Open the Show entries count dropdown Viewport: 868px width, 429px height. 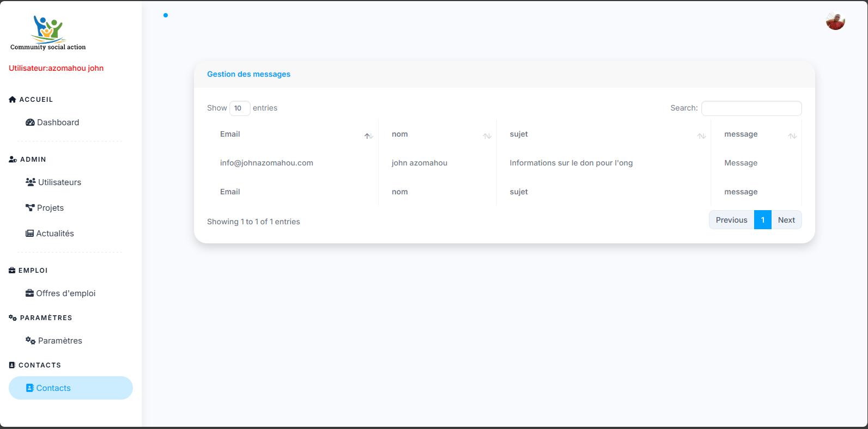239,108
